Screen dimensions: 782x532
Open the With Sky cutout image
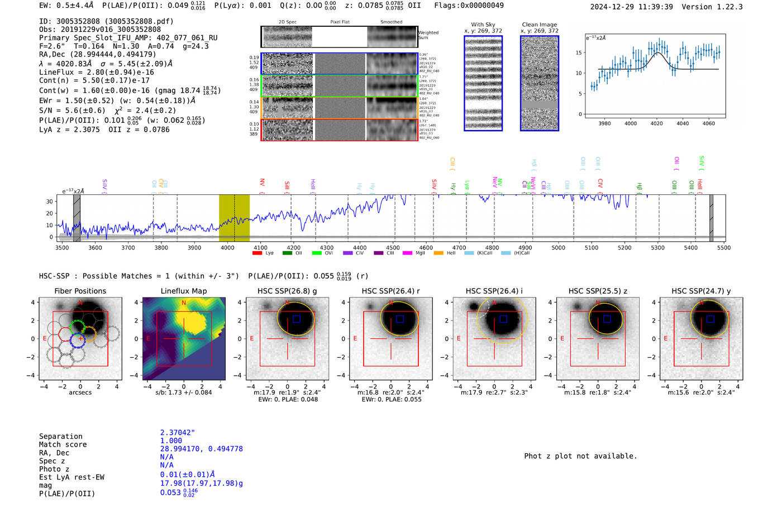point(483,83)
